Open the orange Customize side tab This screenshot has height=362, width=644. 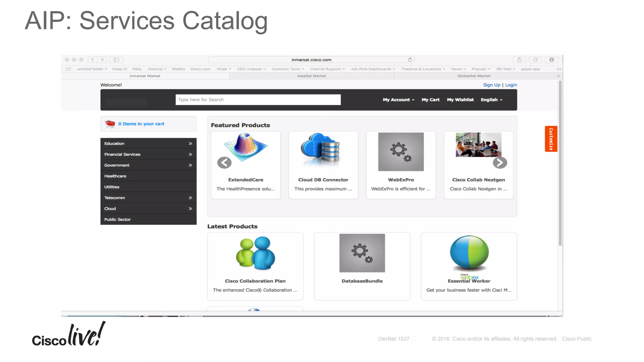[551, 139]
